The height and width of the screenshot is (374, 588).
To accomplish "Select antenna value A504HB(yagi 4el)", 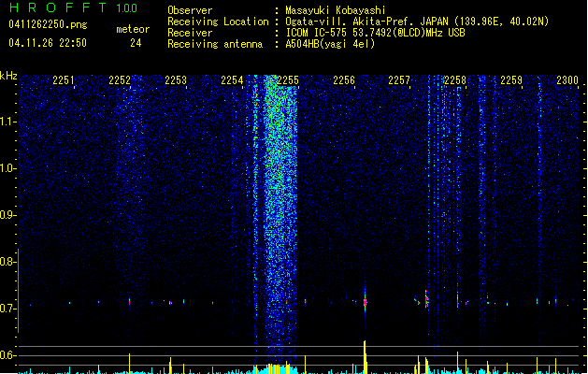I will (330, 44).
